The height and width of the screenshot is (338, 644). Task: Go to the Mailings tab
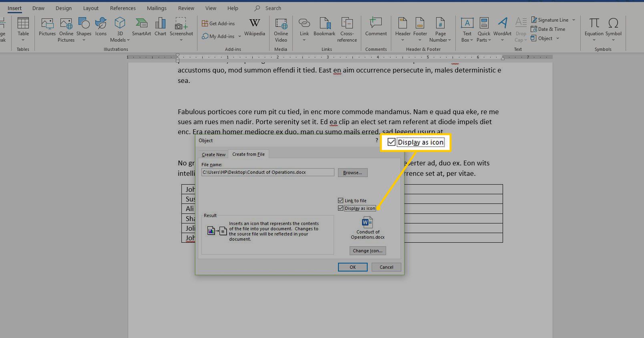[x=157, y=8]
